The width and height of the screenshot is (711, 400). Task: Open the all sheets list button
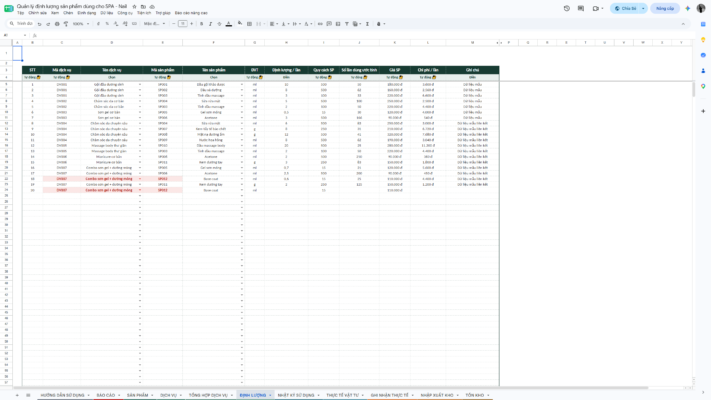28,395
